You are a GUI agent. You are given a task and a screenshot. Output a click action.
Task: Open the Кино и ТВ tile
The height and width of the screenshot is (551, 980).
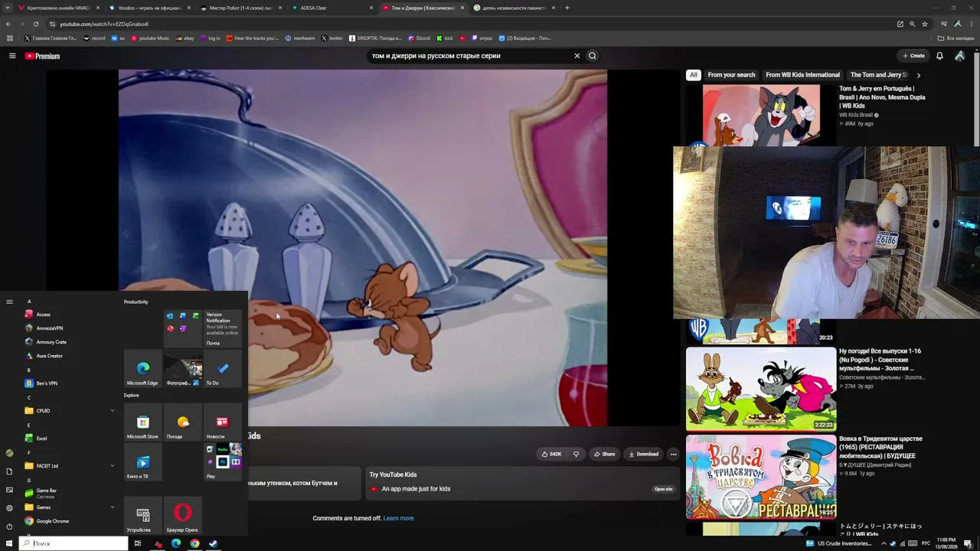click(142, 462)
